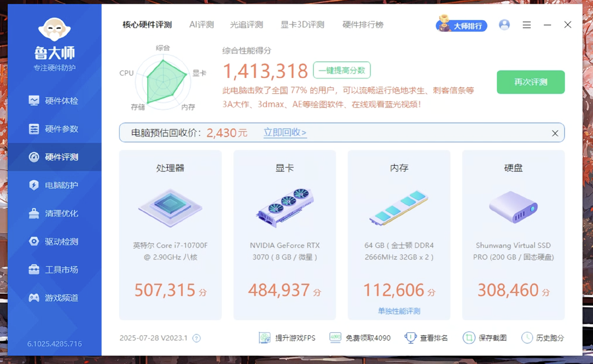Viewport: 593px width, 364px height.
Task: Click NVIDIA GeForce RTX 3070 description
Action: pyautogui.click(x=285, y=251)
